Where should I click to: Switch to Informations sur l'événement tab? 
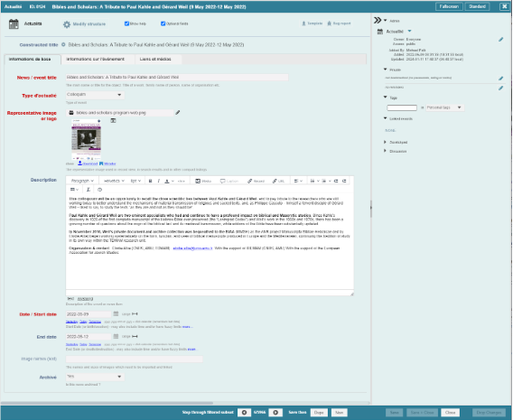(x=98, y=60)
